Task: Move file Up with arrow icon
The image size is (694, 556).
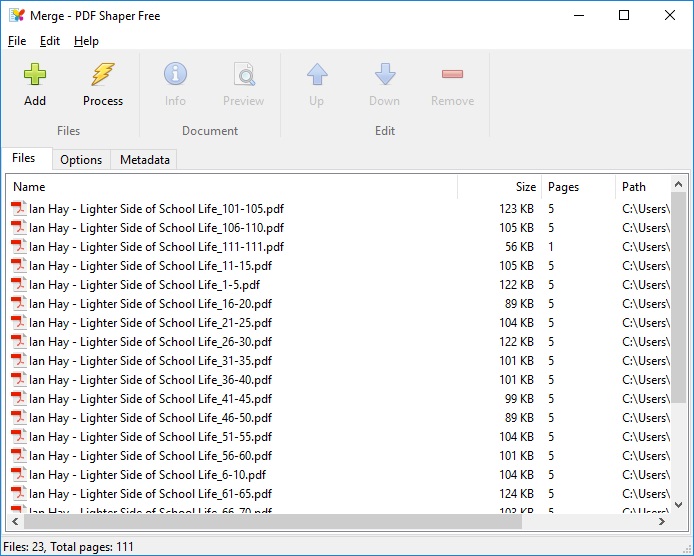Action: (x=317, y=74)
